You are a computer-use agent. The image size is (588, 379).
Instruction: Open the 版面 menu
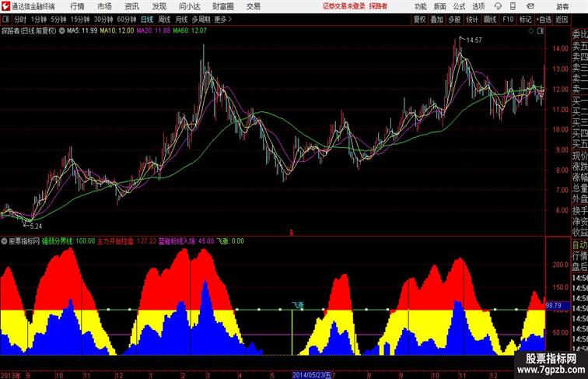440,6
